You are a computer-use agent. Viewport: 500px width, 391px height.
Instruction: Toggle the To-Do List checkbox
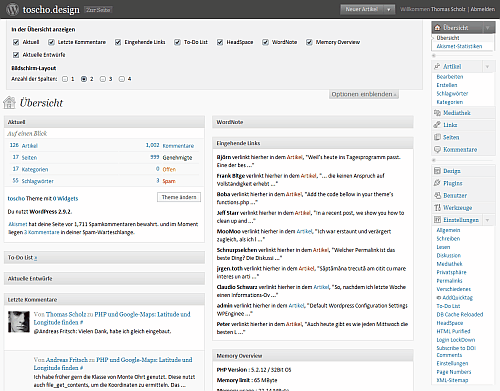[x=177, y=42]
